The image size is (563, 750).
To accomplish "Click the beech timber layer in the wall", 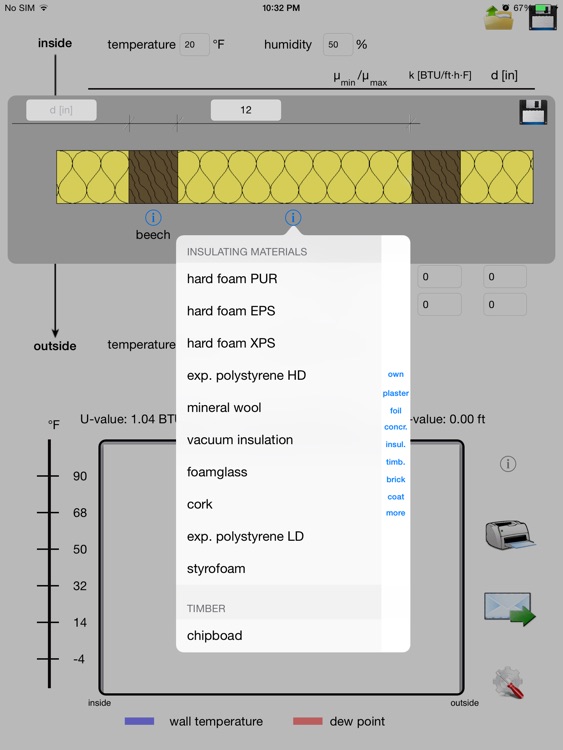I will 153,177.
